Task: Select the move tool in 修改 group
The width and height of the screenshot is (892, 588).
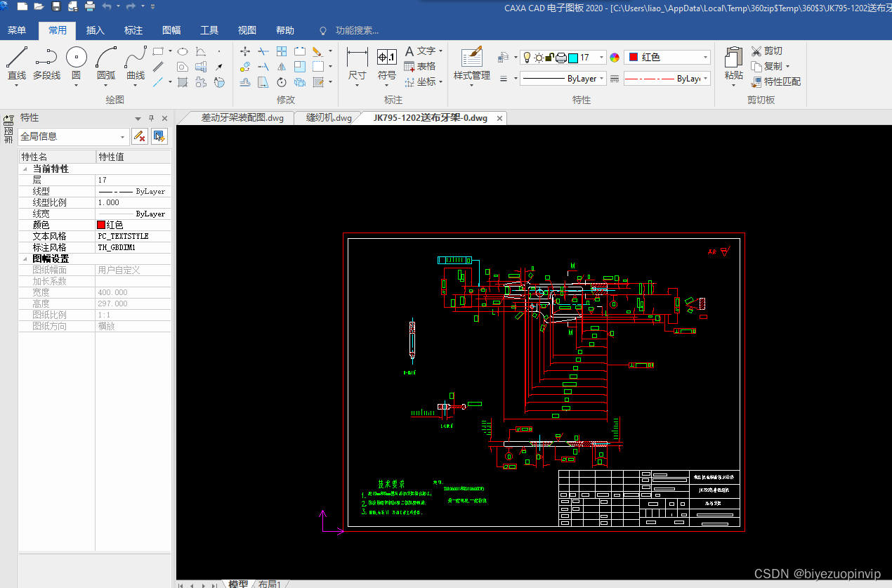Action: pos(245,51)
